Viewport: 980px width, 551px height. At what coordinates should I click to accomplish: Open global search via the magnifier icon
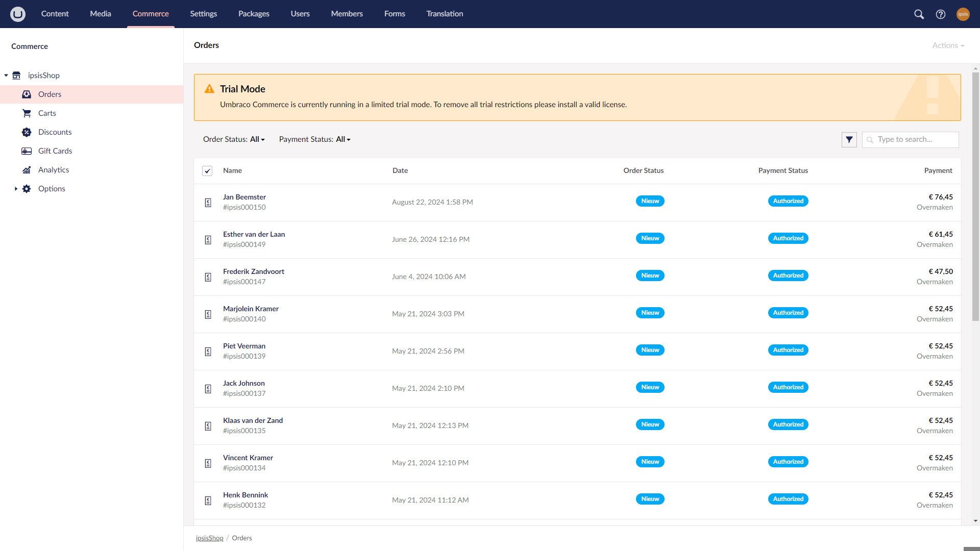(919, 14)
